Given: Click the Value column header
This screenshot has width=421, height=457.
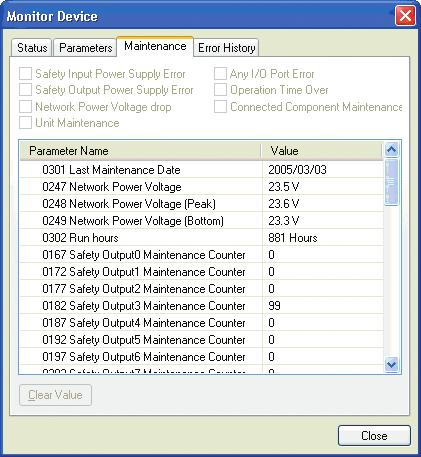Looking at the screenshot, I should point(322,151).
